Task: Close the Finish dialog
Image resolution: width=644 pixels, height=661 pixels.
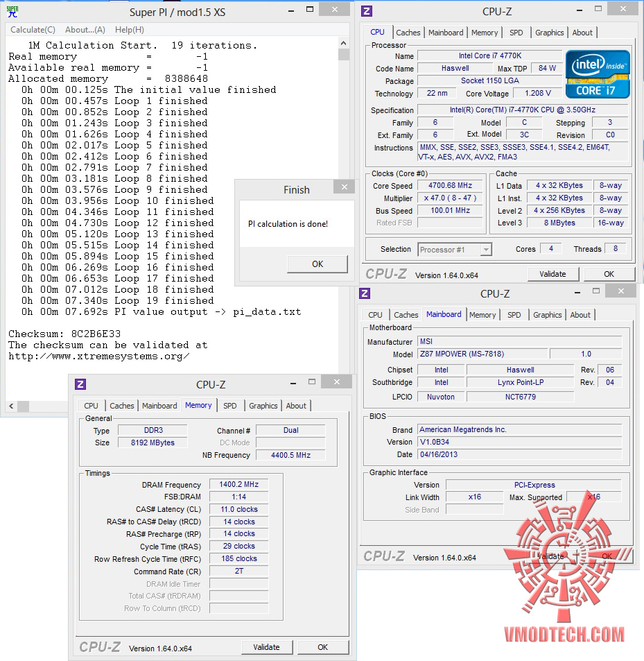Action: 344,187
